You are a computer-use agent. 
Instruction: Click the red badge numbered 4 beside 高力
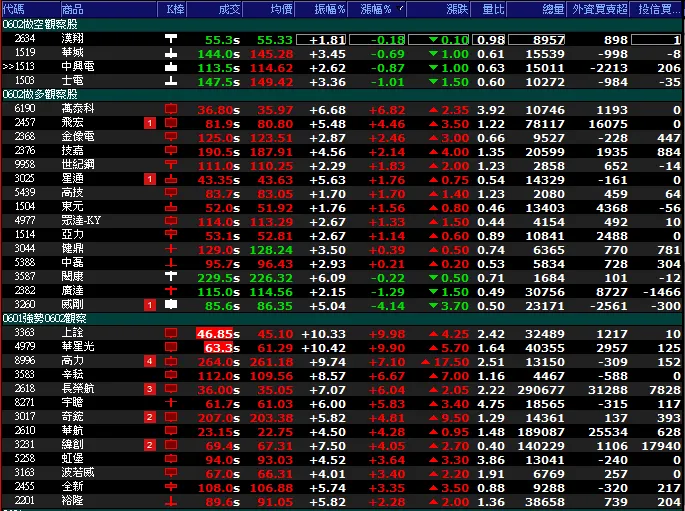[150, 361]
